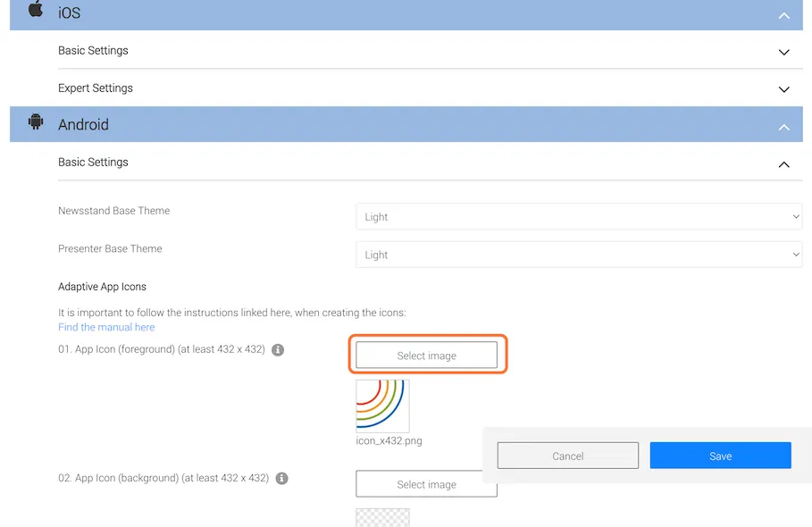Expand iOS Basic Settings chevron
Screen dimensions: 812x527
tap(784, 52)
